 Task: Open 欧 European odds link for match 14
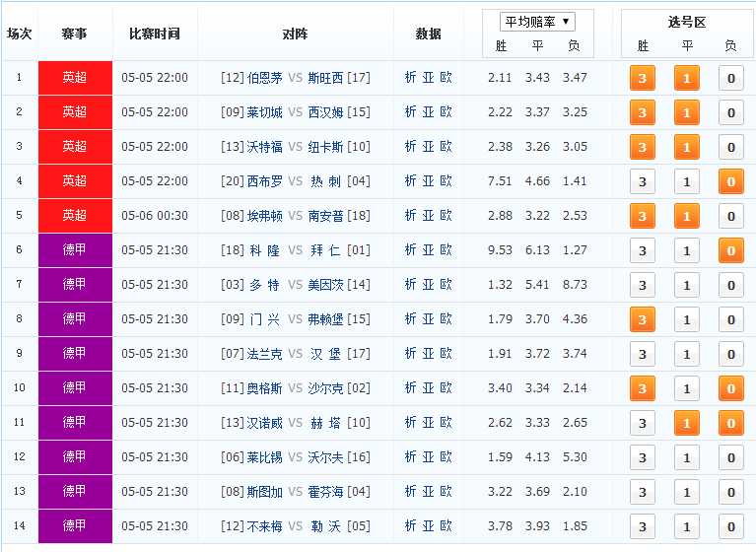pos(446,526)
